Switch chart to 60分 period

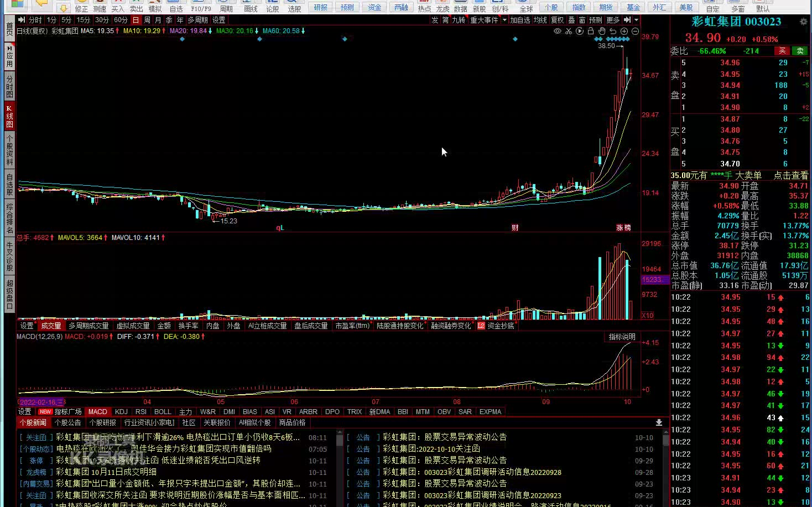121,20
